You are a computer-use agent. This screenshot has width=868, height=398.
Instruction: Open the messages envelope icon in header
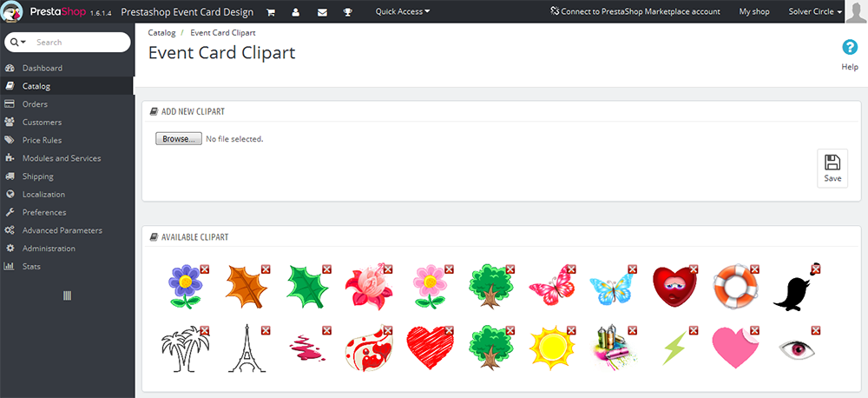[x=322, y=11]
